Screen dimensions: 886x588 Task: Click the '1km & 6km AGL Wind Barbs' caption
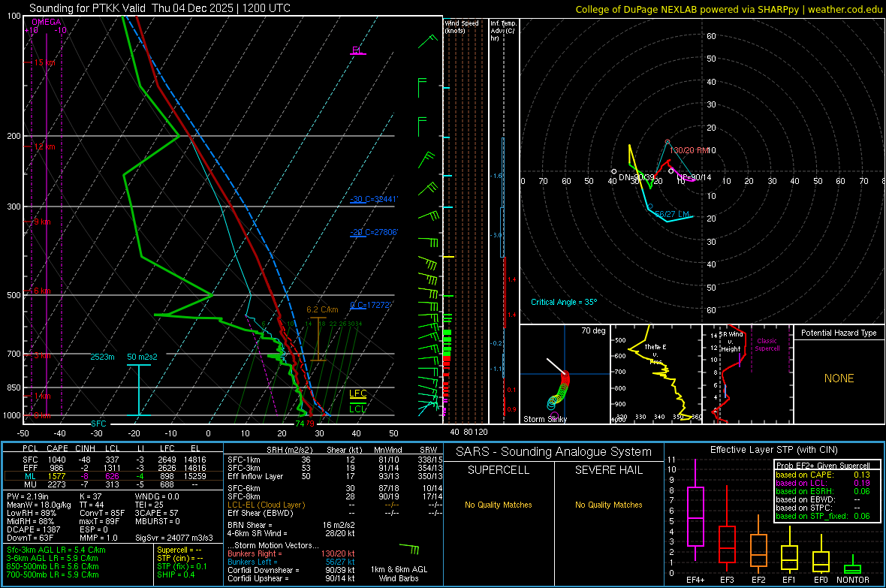[x=399, y=574]
